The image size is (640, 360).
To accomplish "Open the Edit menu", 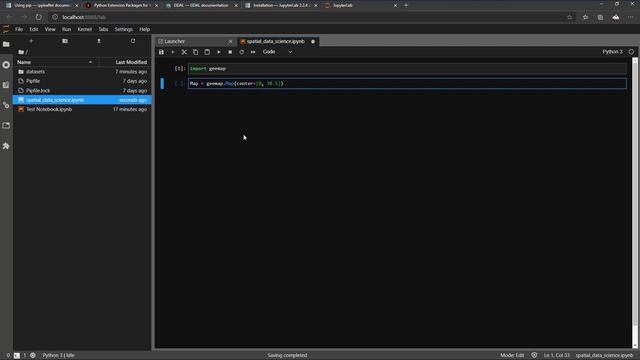I will coord(33,29).
